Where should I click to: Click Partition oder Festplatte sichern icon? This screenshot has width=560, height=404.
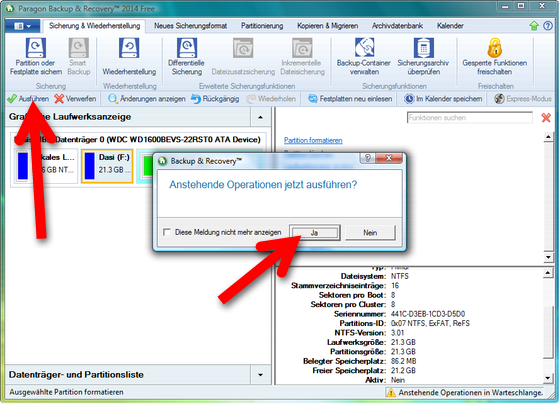36,48
